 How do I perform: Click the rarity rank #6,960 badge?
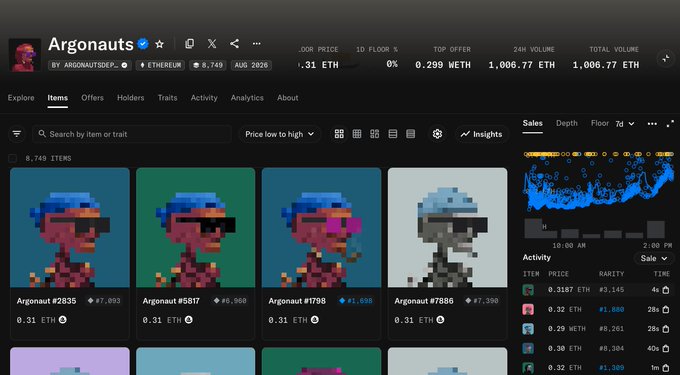(x=230, y=300)
